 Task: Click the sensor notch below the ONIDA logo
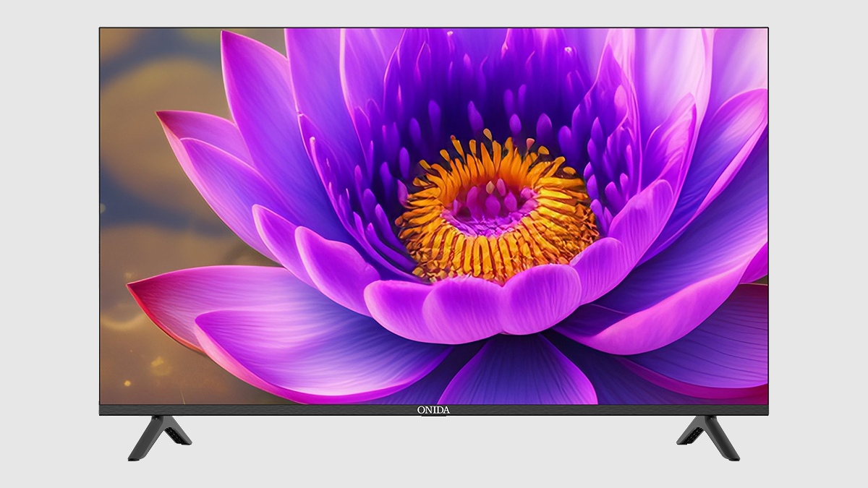[433, 416]
